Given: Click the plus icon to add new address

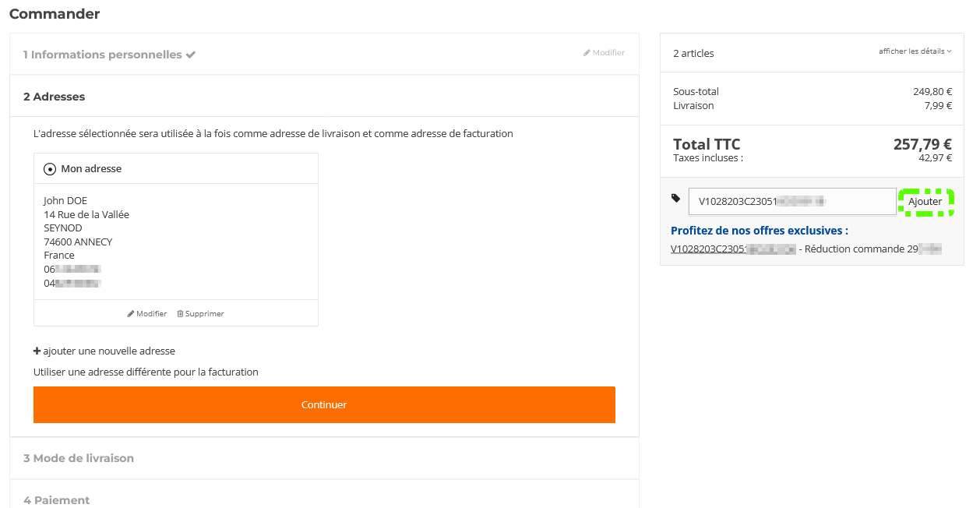Looking at the screenshot, I should pyautogui.click(x=37, y=351).
